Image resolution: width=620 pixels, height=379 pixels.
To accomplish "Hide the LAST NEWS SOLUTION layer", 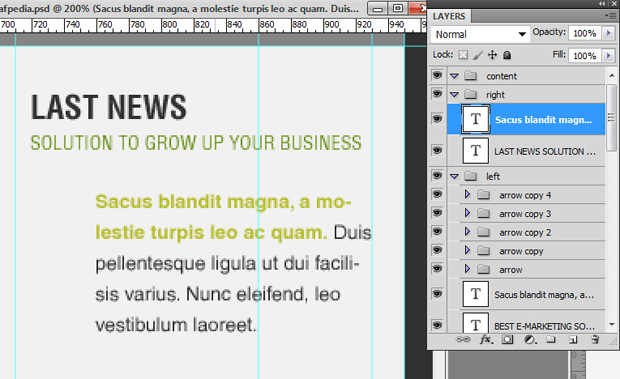I will [x=437, y=150].
